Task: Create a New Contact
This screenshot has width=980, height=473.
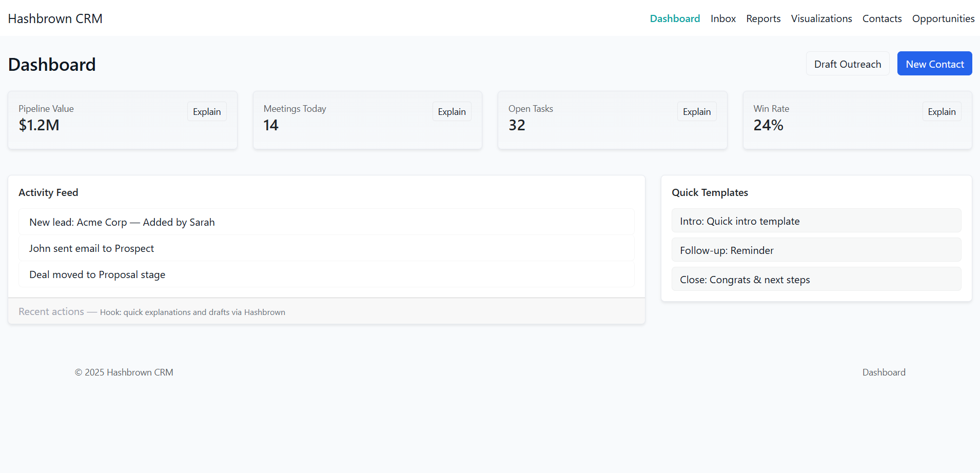Action: (x=934, y=64)
